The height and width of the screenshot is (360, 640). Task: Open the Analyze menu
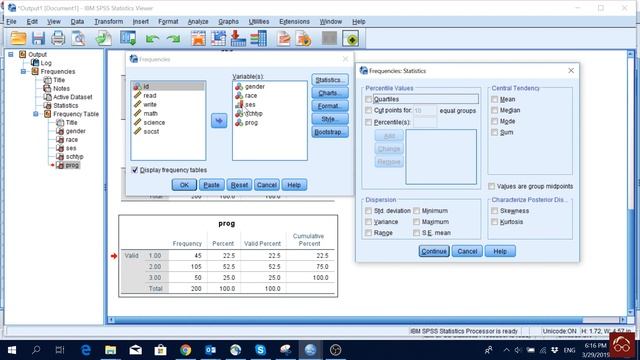(198, 22)
